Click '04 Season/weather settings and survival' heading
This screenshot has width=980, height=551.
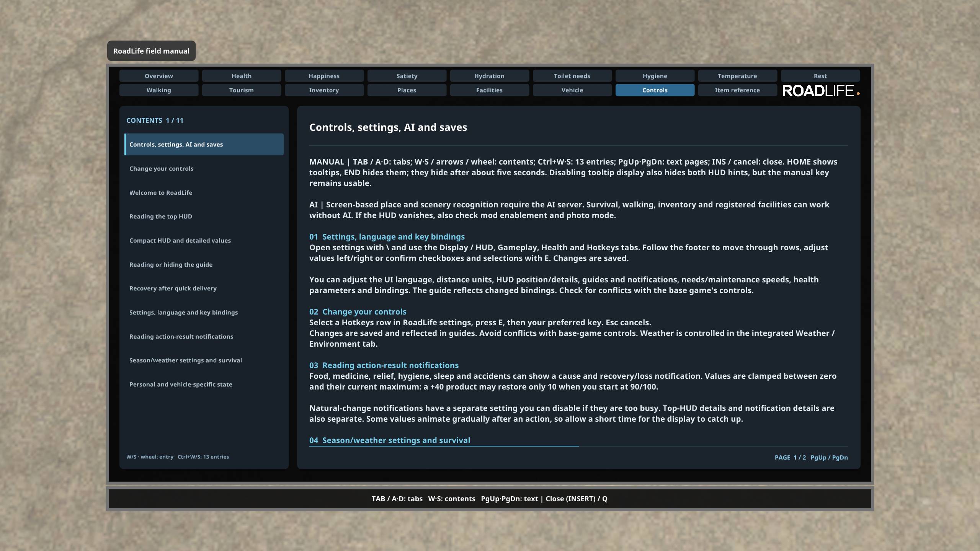coord(390,440)
